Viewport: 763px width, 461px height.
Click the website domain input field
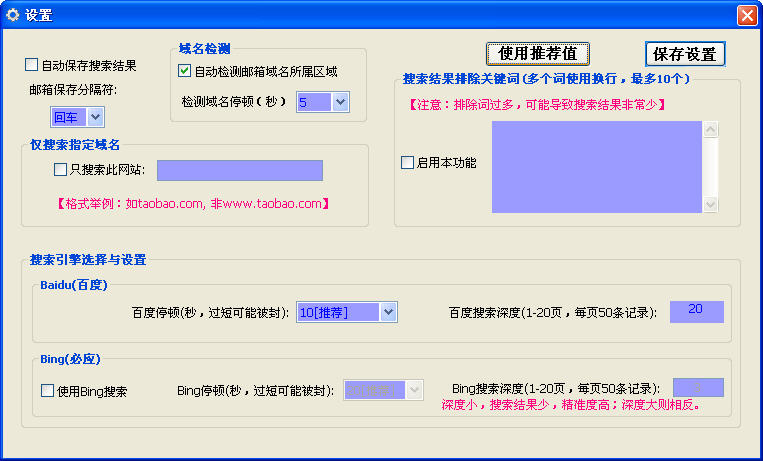239,170
